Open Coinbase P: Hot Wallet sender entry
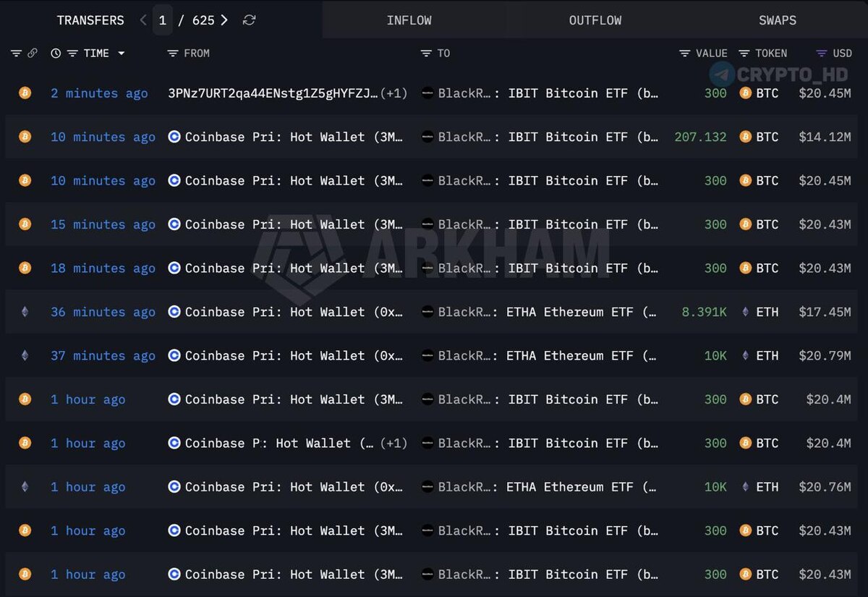Viewport: 868px width, 597px height. [279, 443]
